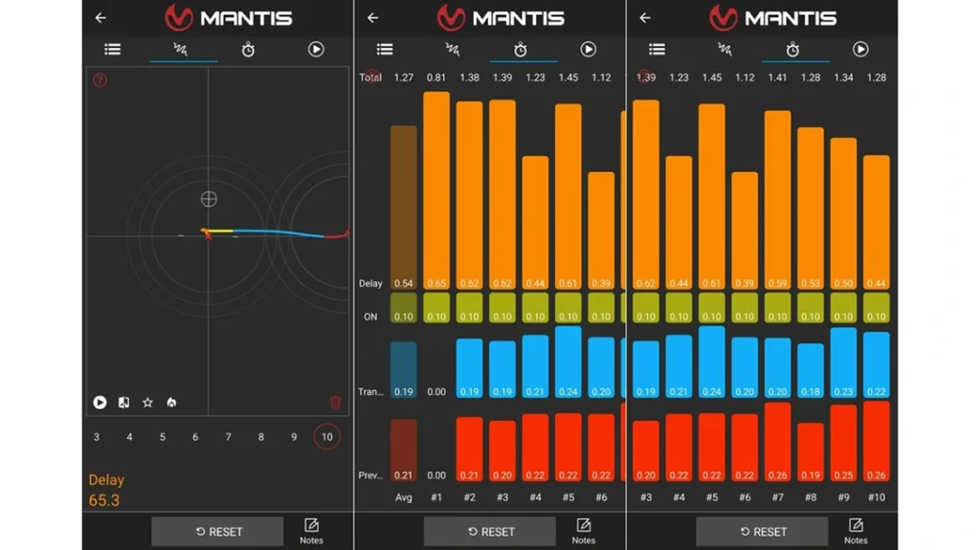Play the shot trace animation
Viewport: 980px width, 550px height.
point(100,403)
